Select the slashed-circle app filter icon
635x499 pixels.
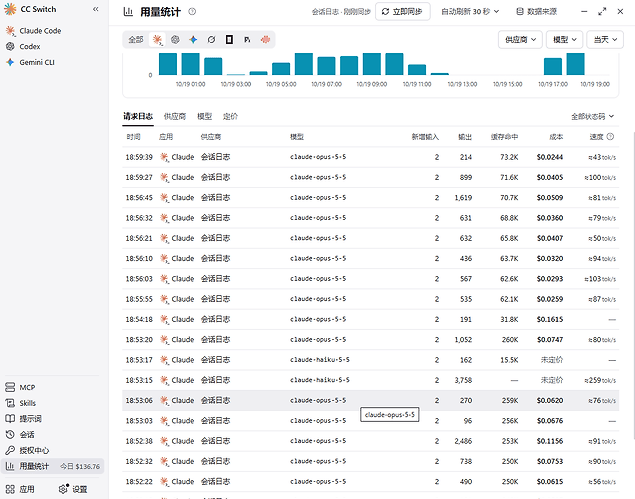[211, 39]
